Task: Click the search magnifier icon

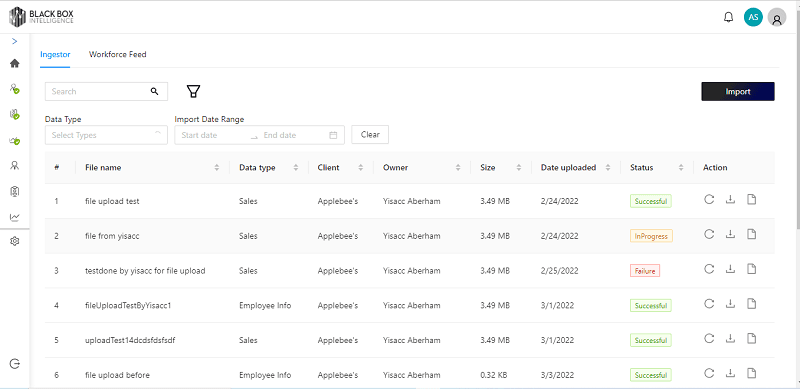Action: 155,91
